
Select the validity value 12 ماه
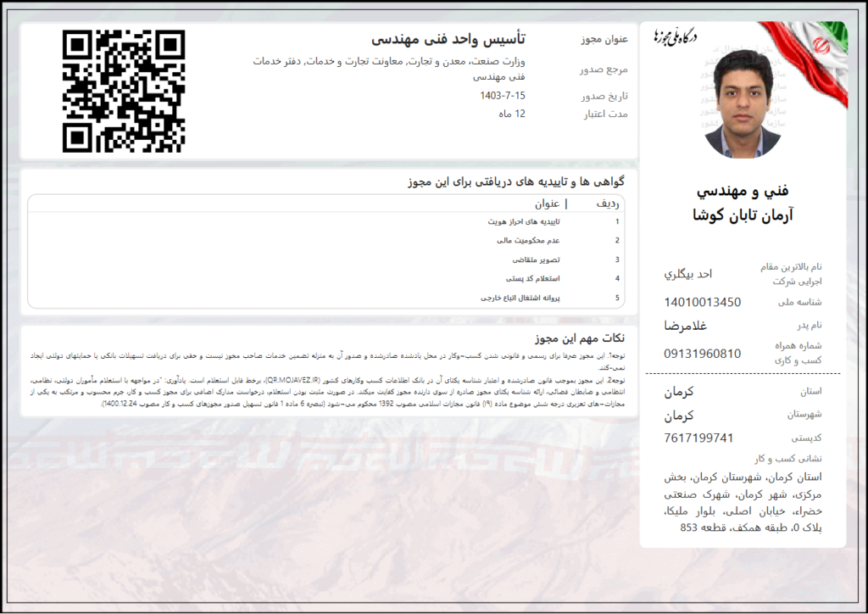(x=512, y=114)
